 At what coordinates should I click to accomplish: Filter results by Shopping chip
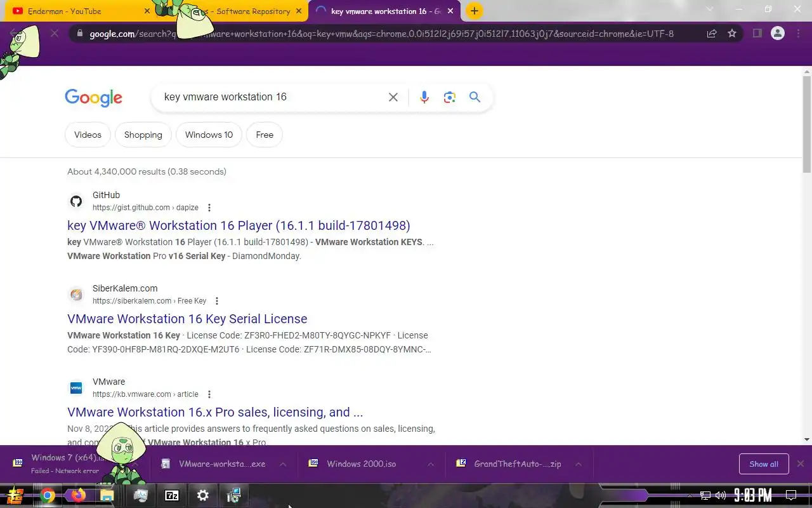point(143,135)
